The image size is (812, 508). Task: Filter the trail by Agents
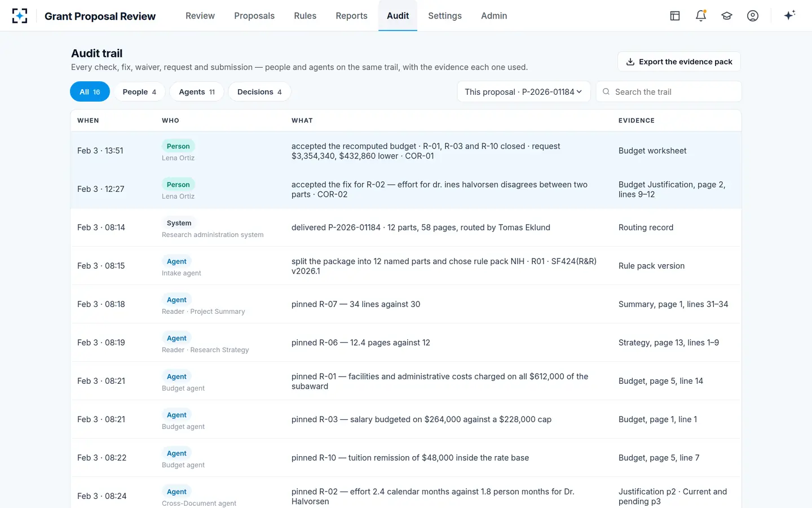(x=197, y=91)
